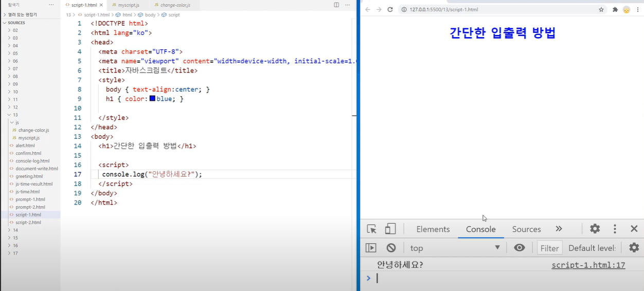The width and height of the screenshot is (644, 291).
Task: Activate DevTools inspect element icon
Action: pyautogui.click(x=371, y=229)
